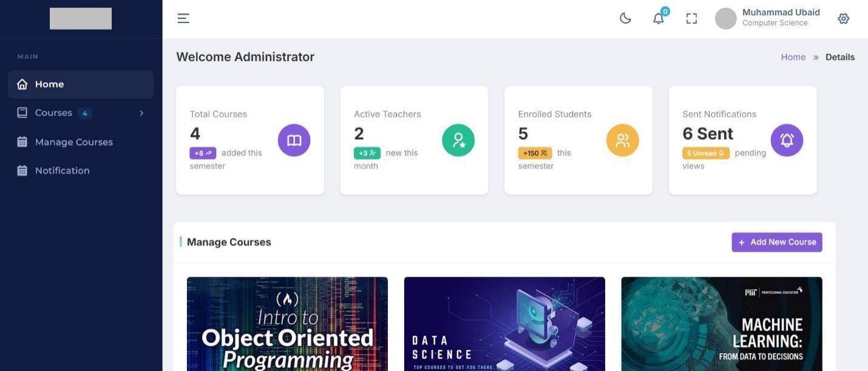The width and height of the screenshot is (868, 371).
Task: Click the Add New Course button
Action: point(777,242)
